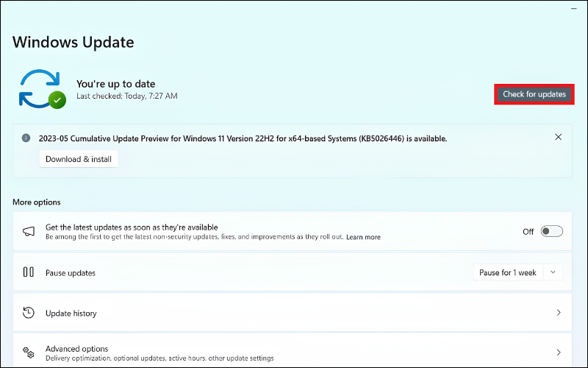The image size is (588, 368).
Task: Click Last checked: Today, 7:27 AM text
Action: [x=126, y=96]
